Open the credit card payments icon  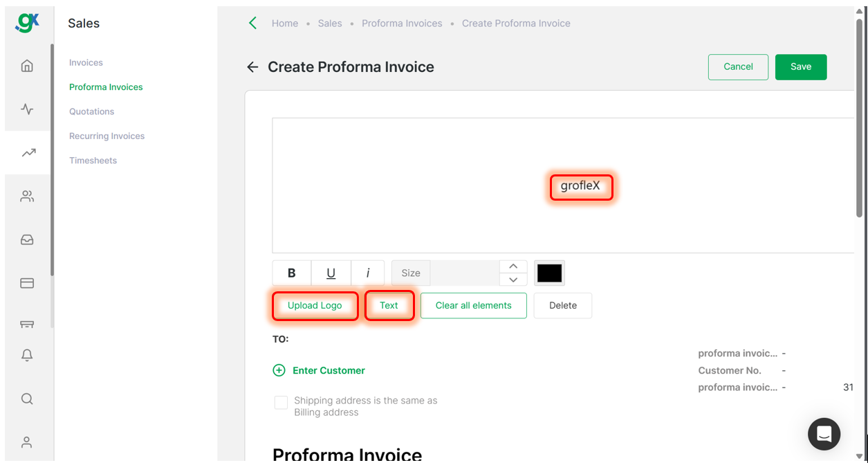[27, 283]
